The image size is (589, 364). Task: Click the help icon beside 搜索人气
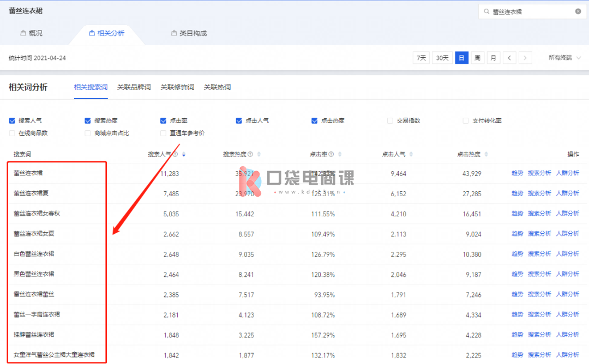pyautogui.click(x=176, y=154)
